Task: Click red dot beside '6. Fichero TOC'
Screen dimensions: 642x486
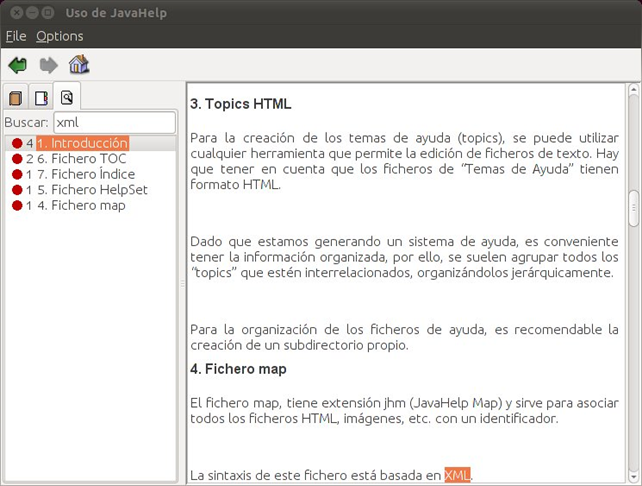Action: tap(17, 159)
